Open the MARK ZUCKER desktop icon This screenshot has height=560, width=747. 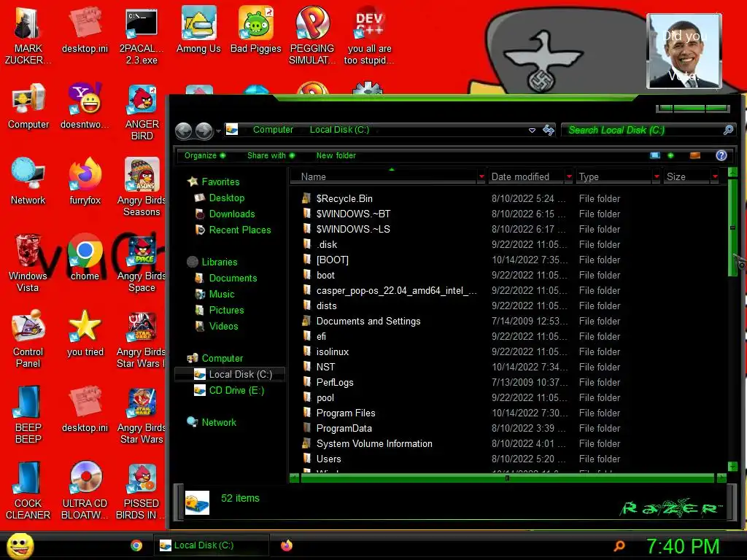[x=28, y=35]
